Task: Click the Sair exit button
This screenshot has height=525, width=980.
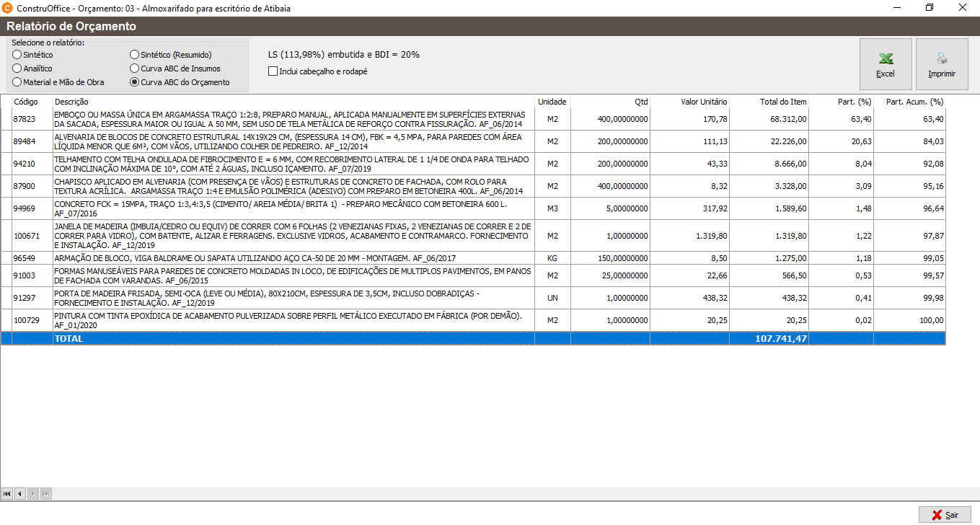Action: (x=945, y=515)
